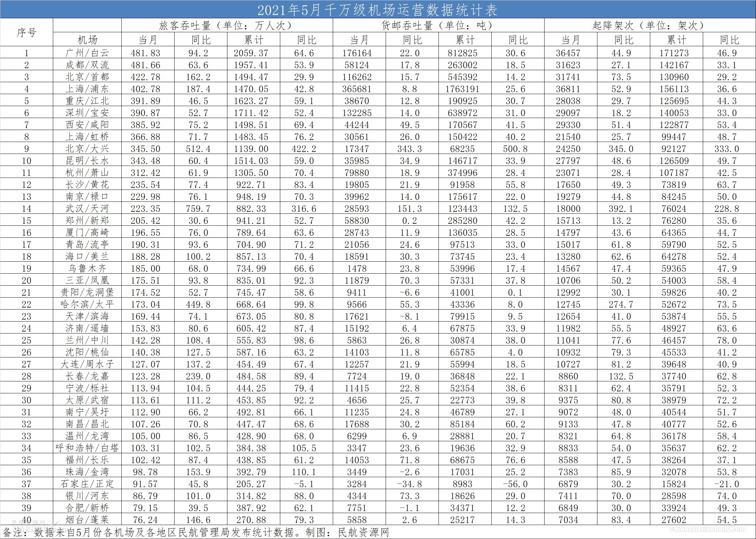
Task: Select airport cell 太原/武宿
Action: 87,400
